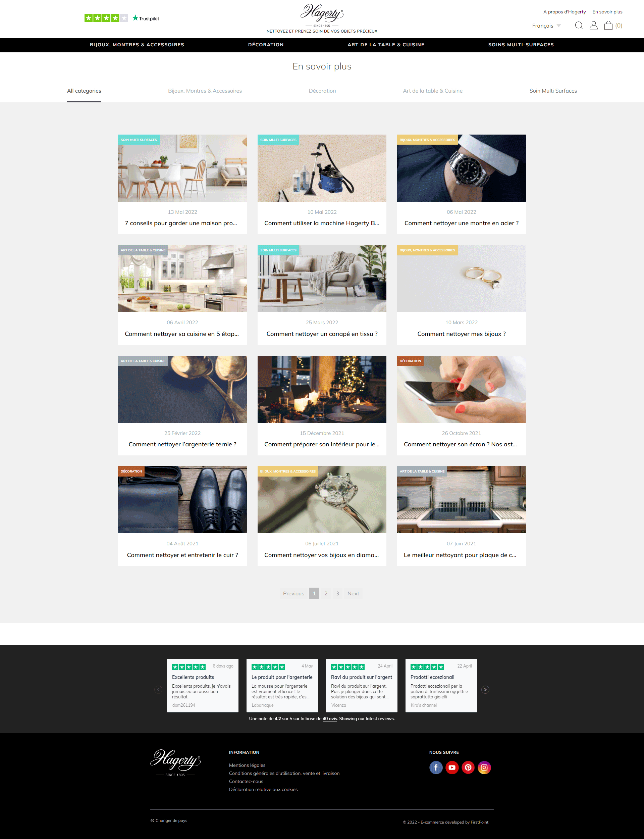644x839 pixels.
Task: Open the 'Ravi du produit sur l'argent' review
Action: point(362,685)
